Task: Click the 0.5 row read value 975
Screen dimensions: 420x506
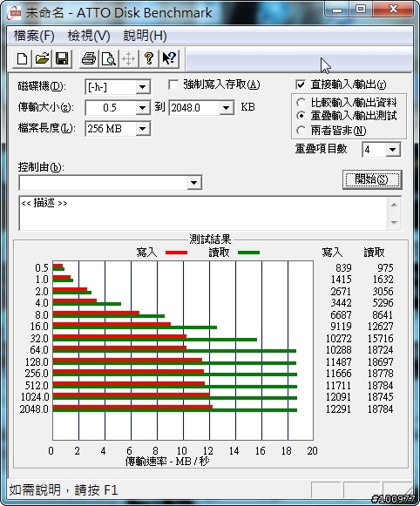Action: click(385, 268)
